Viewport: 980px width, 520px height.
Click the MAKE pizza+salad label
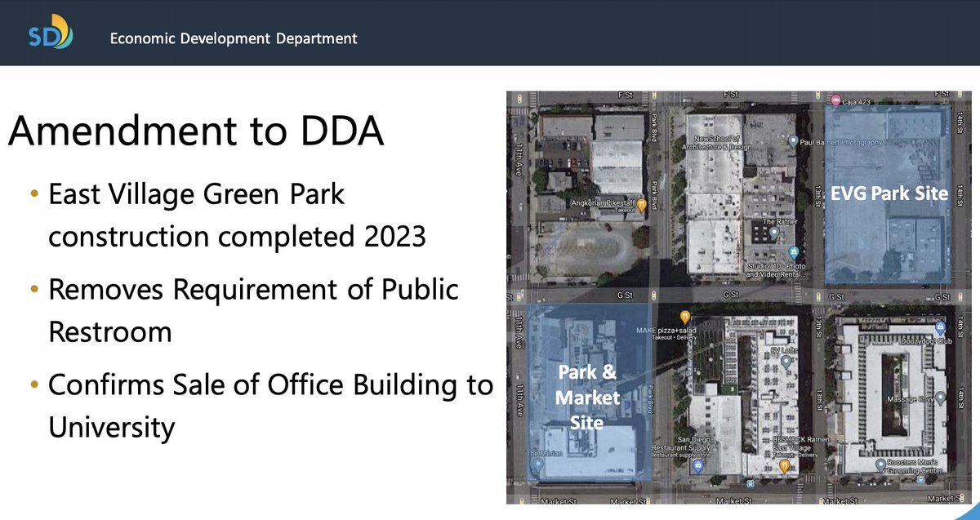tap(666, 330)
